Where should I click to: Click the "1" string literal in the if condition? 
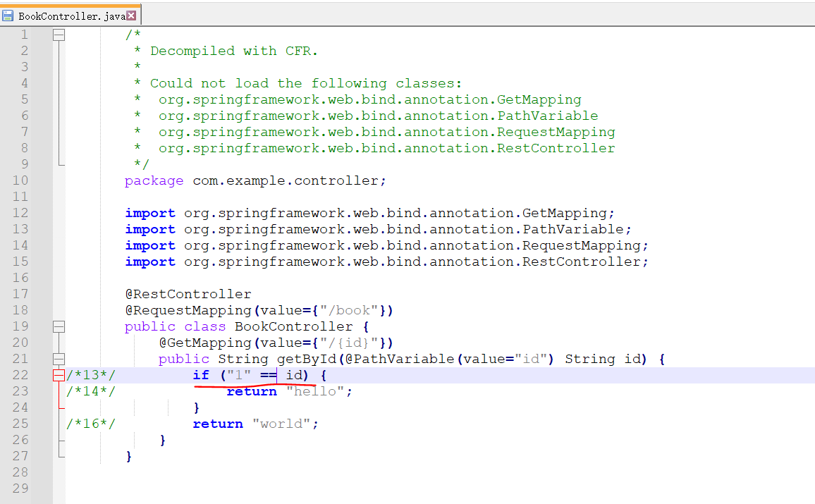[238, 375]
